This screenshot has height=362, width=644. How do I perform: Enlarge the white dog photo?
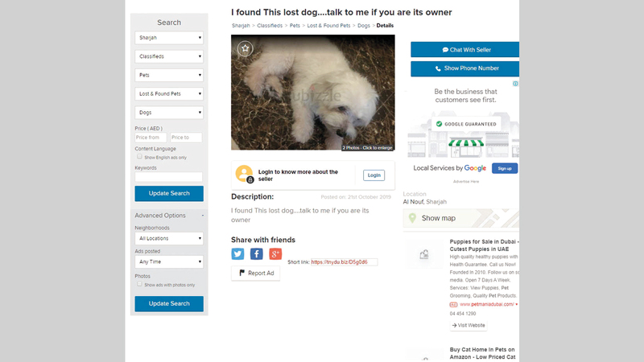[x=313, y=93]
